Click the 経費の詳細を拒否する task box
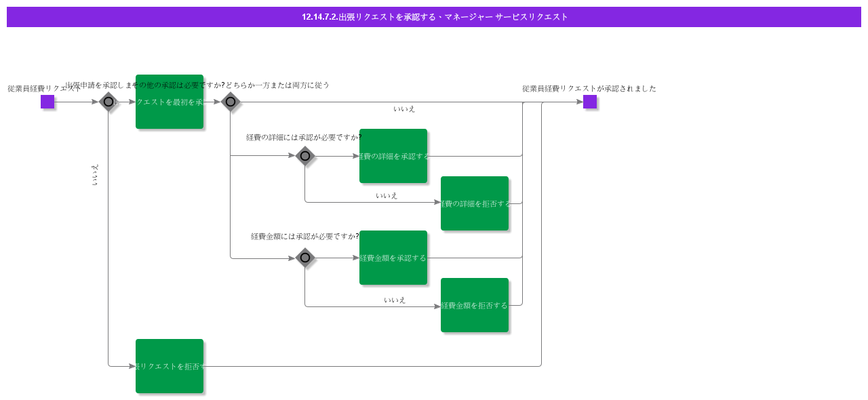This screenshot has width=868, height=400. [x=475, y=203]
